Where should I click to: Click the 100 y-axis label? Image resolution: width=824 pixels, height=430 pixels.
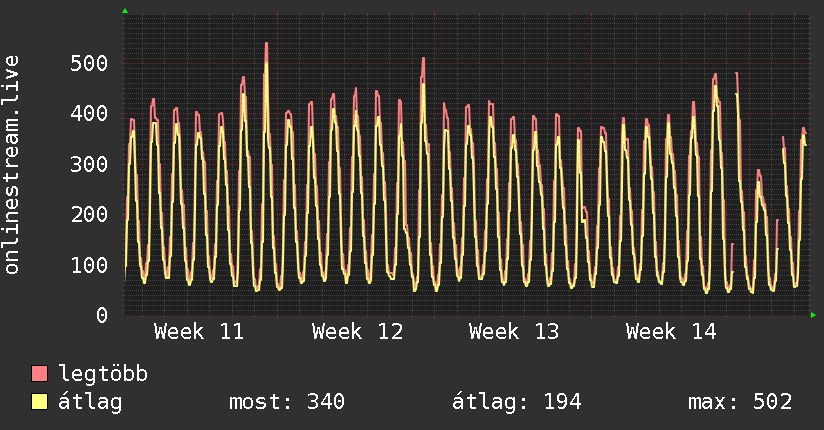[89, 265]
